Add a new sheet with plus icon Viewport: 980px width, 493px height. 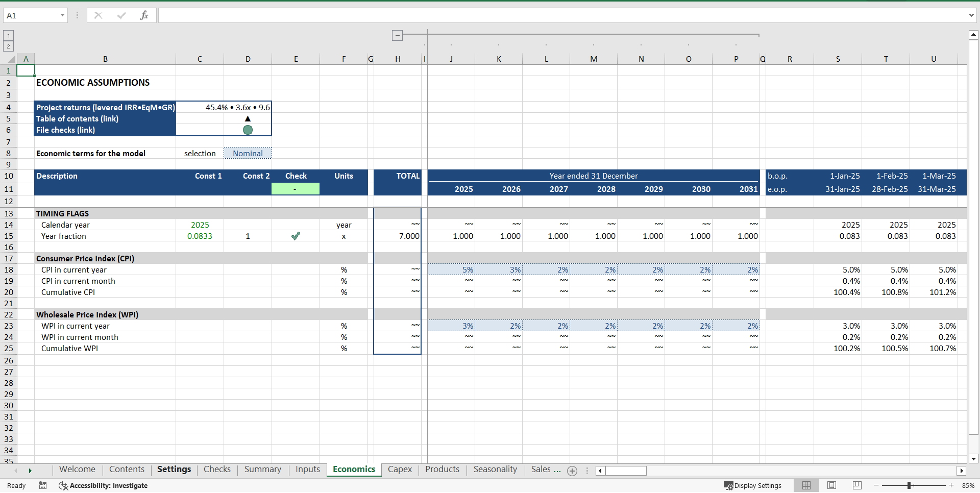[572, 471]
